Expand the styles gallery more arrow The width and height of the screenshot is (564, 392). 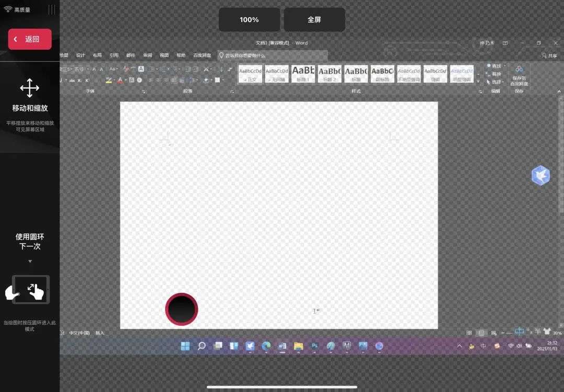pyautogui.click(x=478, y=82)
